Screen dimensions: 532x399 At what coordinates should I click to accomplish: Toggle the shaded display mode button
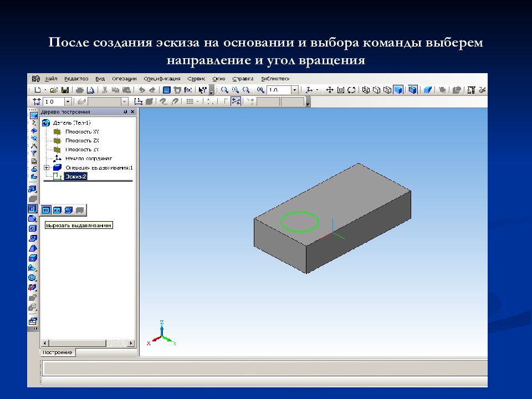[x=398, y=90]
